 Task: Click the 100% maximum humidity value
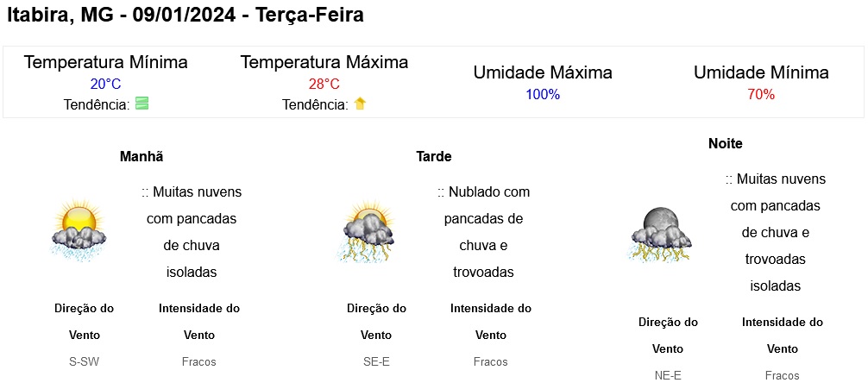(x=543, y=95)
